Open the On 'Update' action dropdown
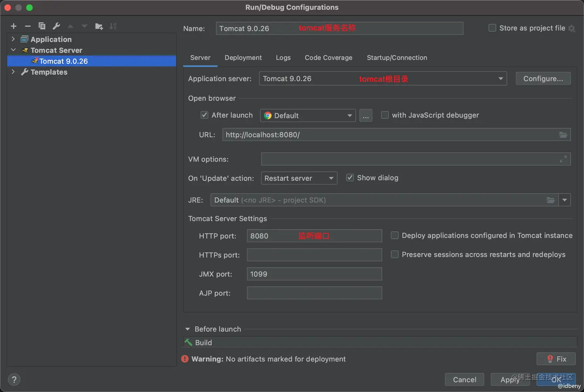Screen dimensions: 584x392 (x=331, y=178)
